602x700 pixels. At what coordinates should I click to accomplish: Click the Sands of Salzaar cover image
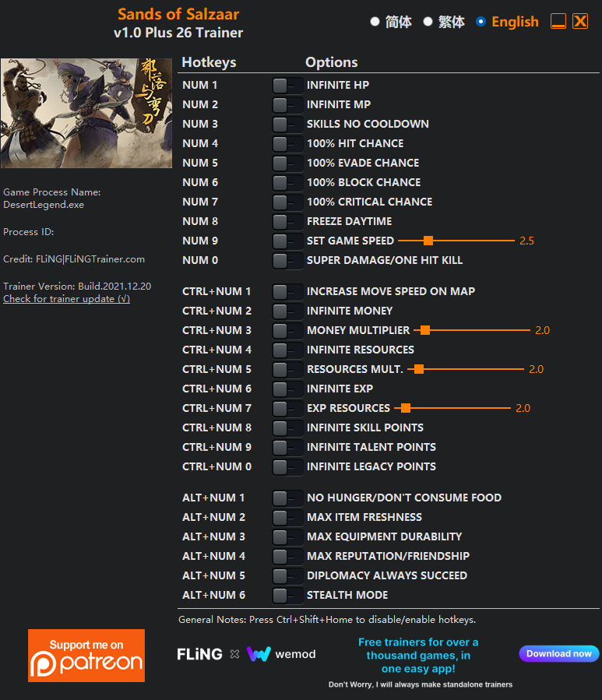[x=86, y=113]
